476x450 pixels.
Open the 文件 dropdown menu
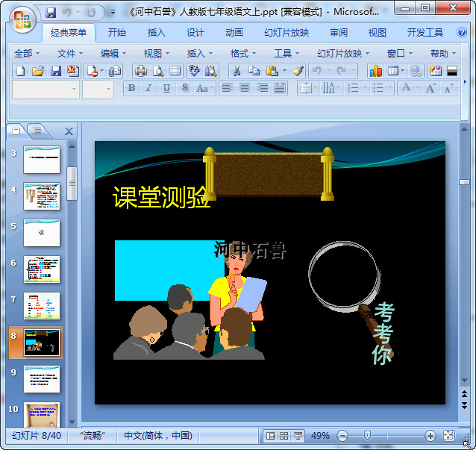70,54
